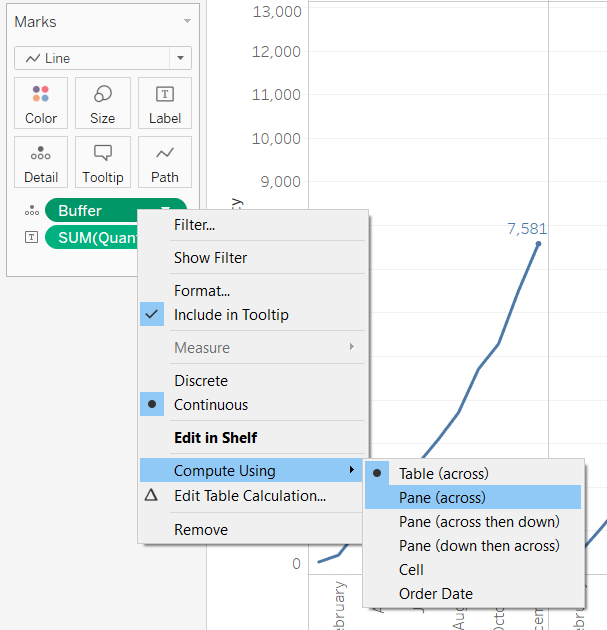Open the Tooltip marks card
607x630 pixels.
(103, 162)
